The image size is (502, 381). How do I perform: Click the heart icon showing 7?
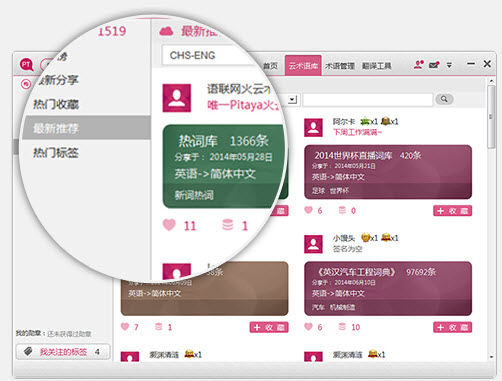tap(125, 327)
